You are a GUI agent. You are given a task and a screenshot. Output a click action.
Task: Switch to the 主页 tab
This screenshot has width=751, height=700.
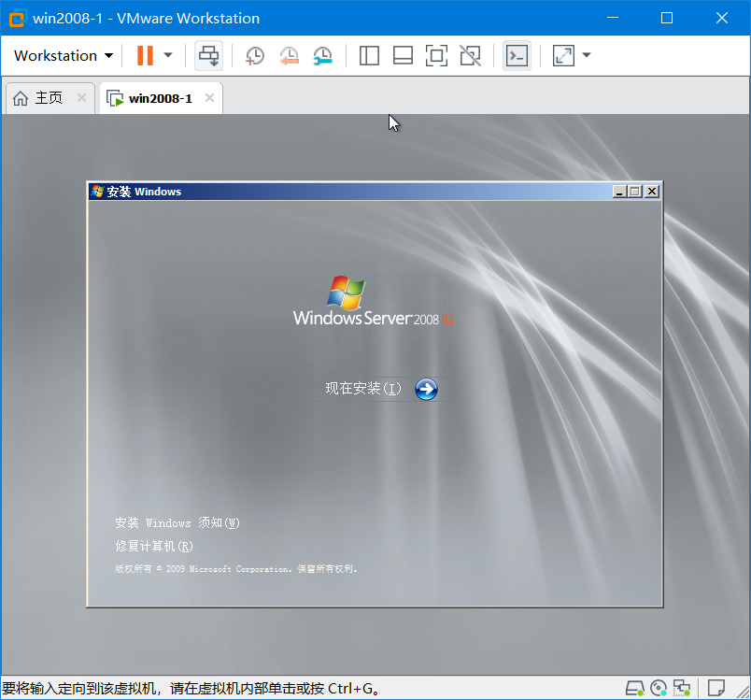click(47, 96)
